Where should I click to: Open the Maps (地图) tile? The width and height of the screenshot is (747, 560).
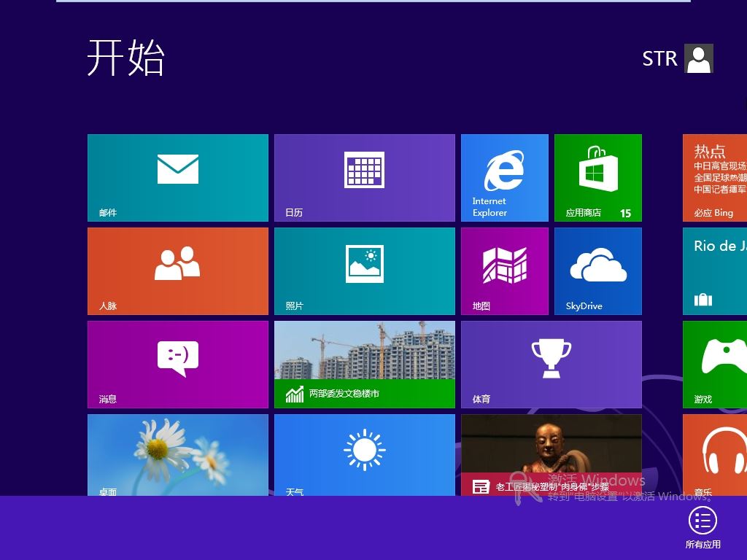(505, 271)
